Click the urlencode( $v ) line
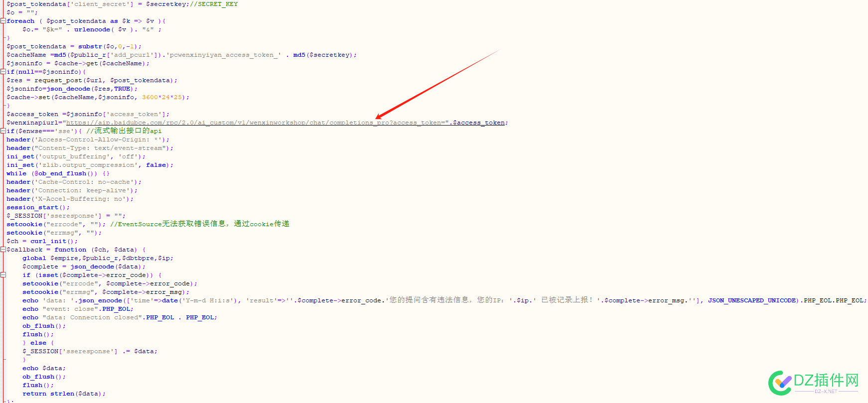This screenshot has height=403, width=868. click(x=92, y=29)
